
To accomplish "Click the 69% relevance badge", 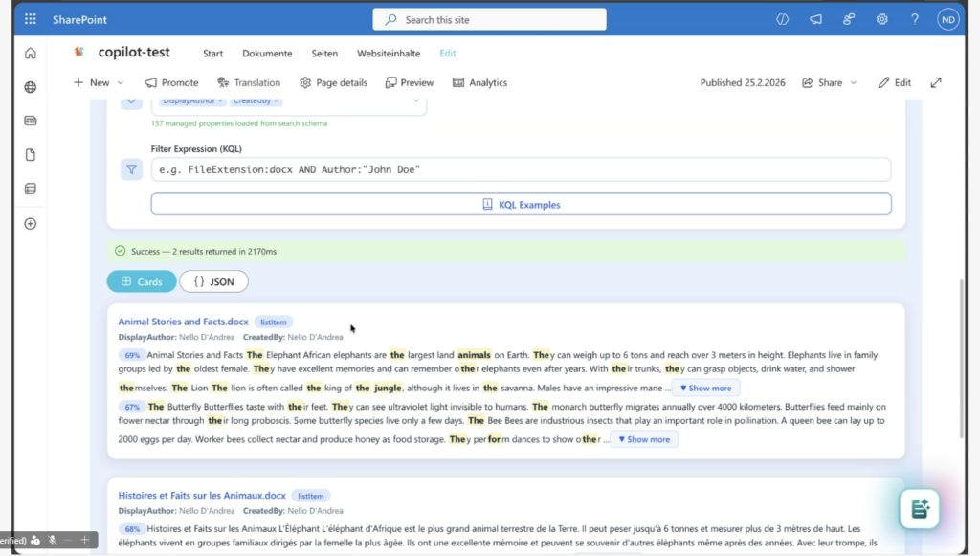I will pos(132,355).
